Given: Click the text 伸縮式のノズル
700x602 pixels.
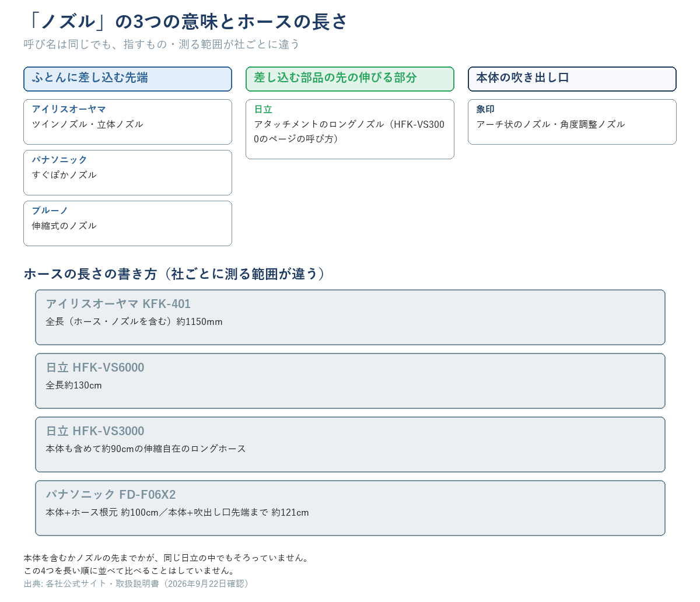Looking at the screenshot, I should tap(64, 226).
